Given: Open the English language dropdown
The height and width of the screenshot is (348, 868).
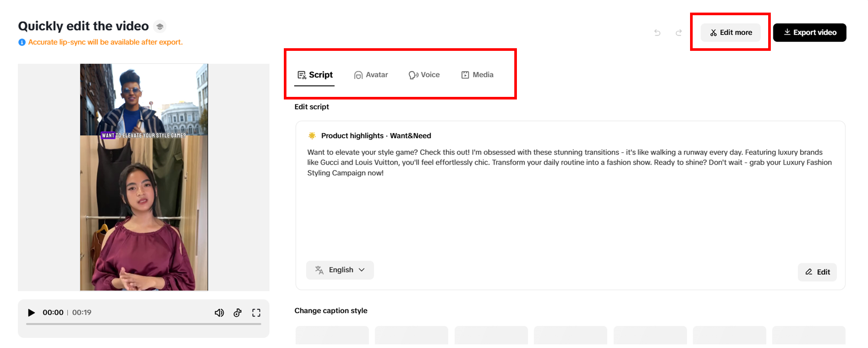Looking at the screenshot, I should [x=340, y=270].
